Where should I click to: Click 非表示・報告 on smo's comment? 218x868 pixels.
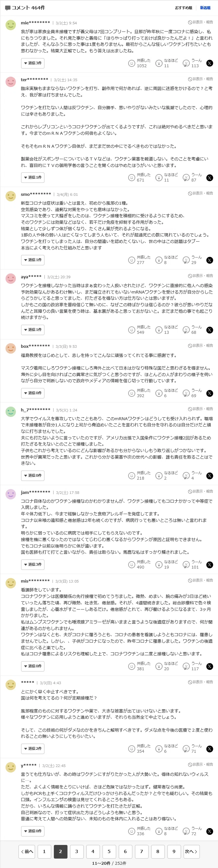click(200, 193)
